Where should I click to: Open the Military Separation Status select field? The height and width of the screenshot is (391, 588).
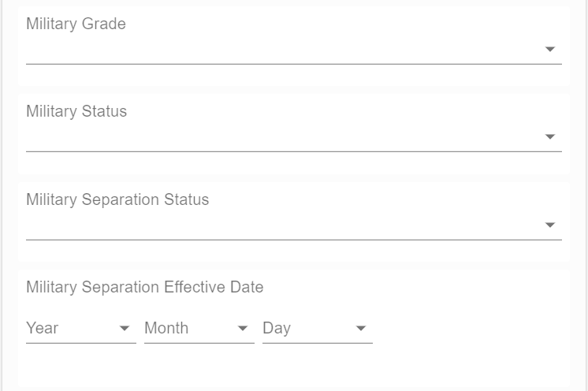click(284, 225)
